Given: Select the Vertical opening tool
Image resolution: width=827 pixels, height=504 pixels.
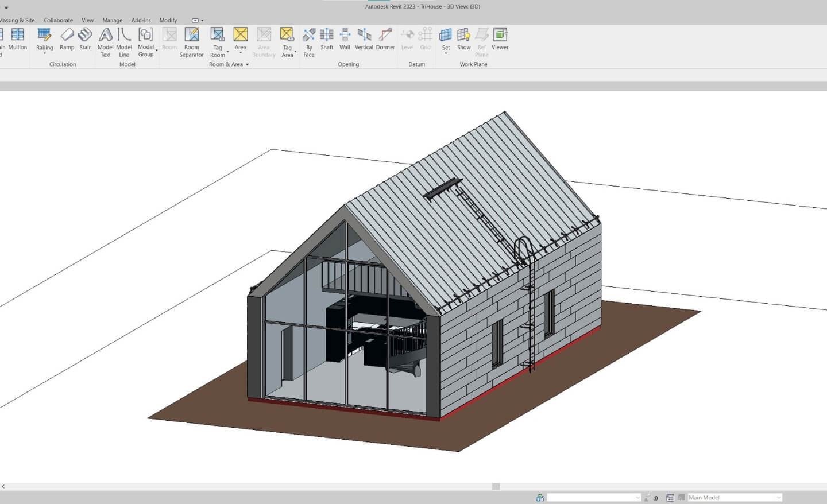Looking at the screenshot, I should [x=364, y=39].
